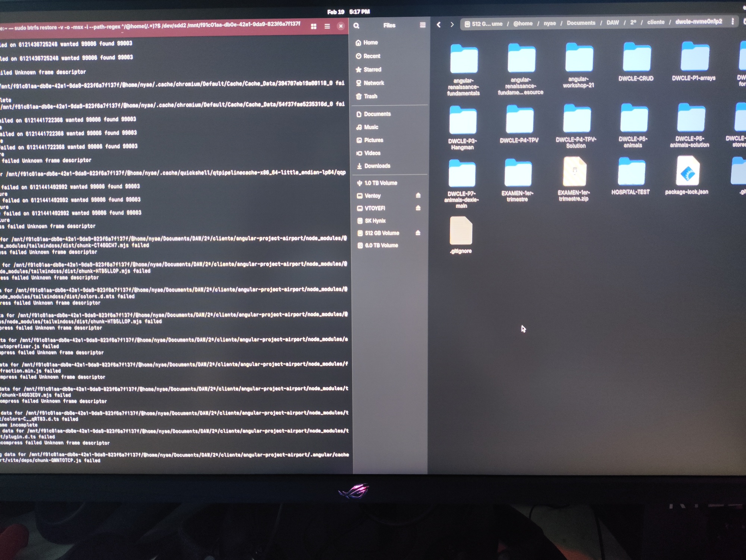Eject the 512 GB Volume

(x=418, y=233)
